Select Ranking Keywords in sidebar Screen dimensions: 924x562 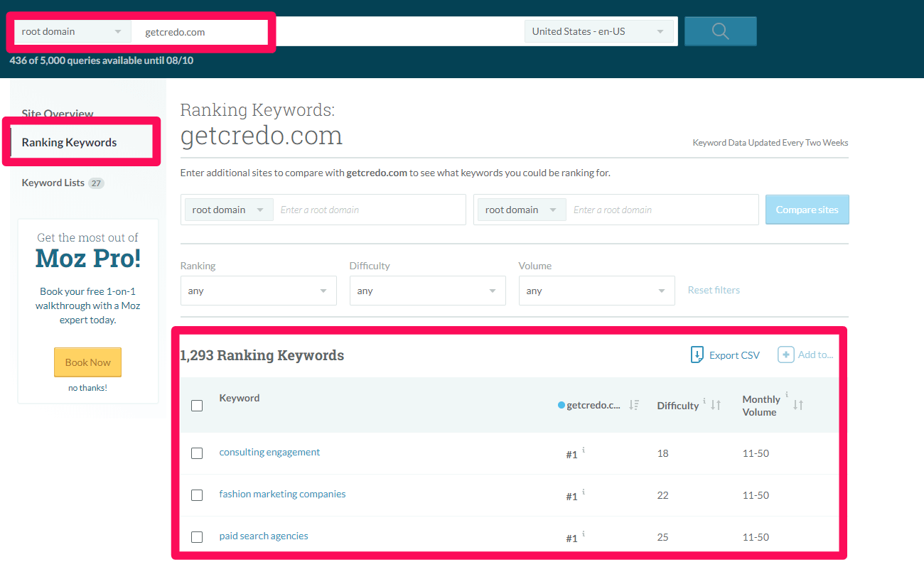pyautogui.click(x=69, y=142)
